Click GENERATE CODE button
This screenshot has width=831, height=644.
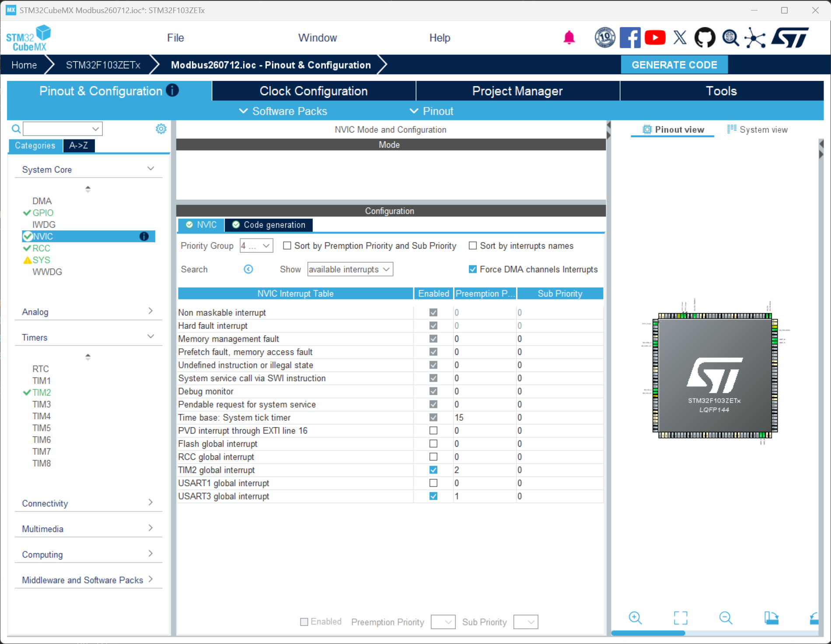[674, 65]
